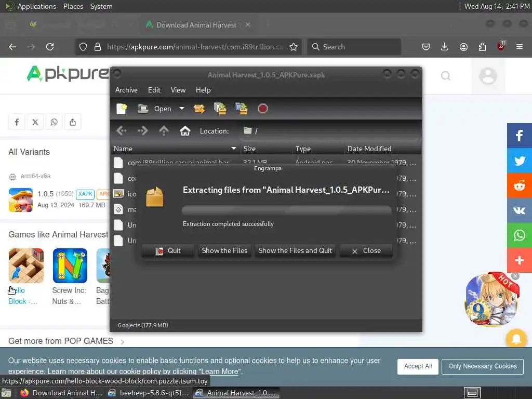Share page via small Facebook button
The height and width of the screenshot is (399, 532).
tap(17, 122)
